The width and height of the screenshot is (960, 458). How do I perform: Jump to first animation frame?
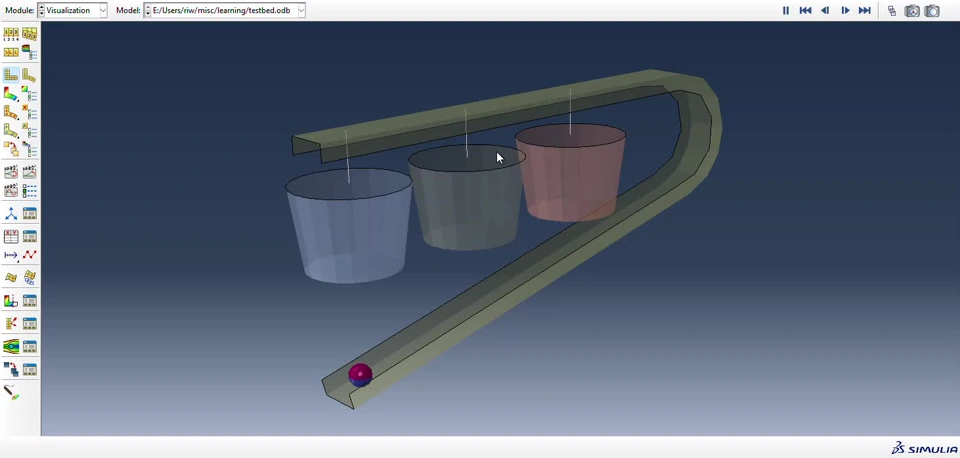tap(805, 10)
